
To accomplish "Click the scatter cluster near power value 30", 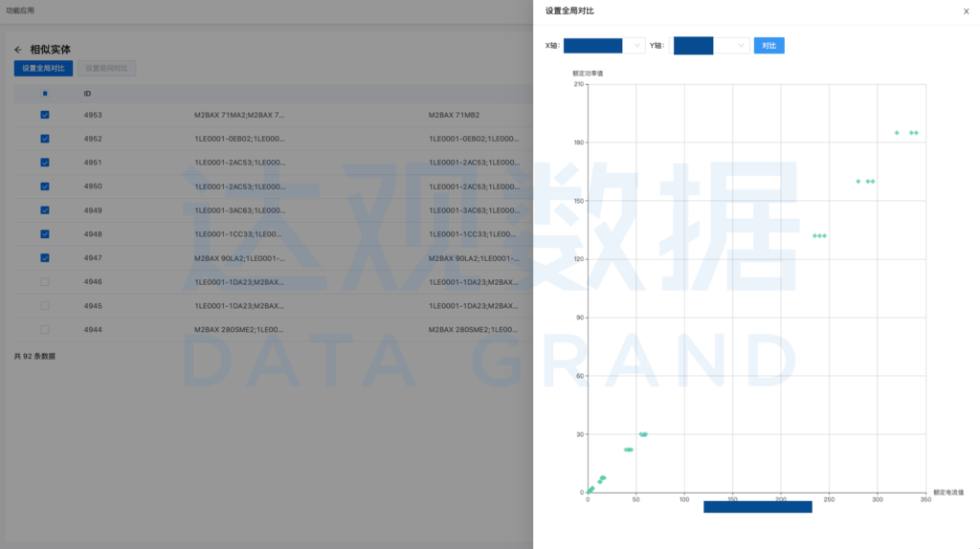I will click(x=644, y=434).
